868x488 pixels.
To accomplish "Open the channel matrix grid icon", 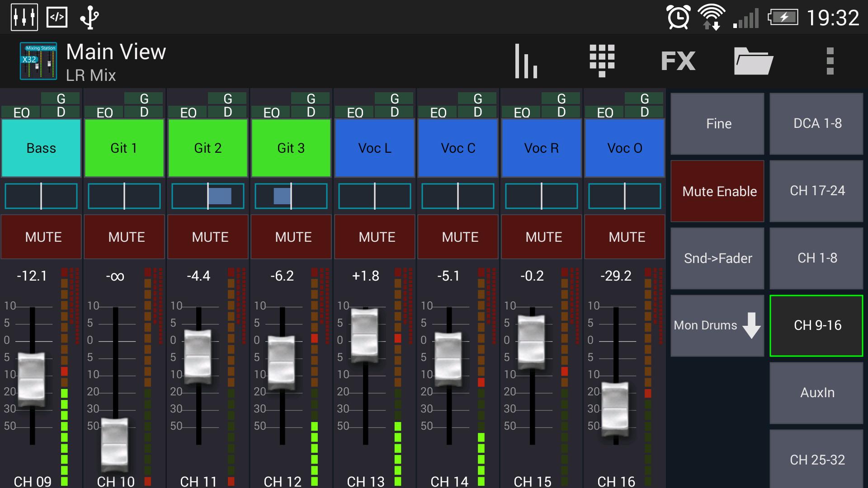I will click(x=603, y=60).
